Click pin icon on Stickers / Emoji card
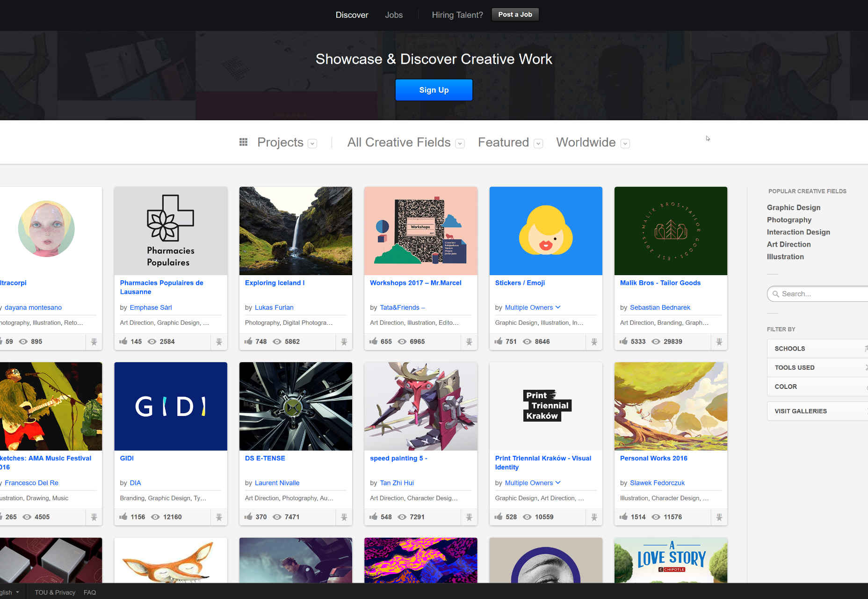Viewport: 868px width, 599px height. coord(594,342)
